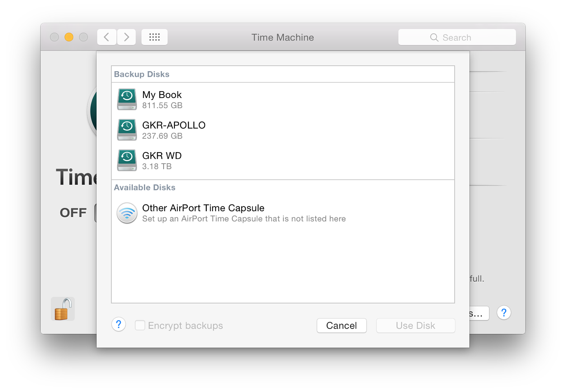
Task: Click "Set up an AirPort Time Capsule" description
Action: point(244,219)
